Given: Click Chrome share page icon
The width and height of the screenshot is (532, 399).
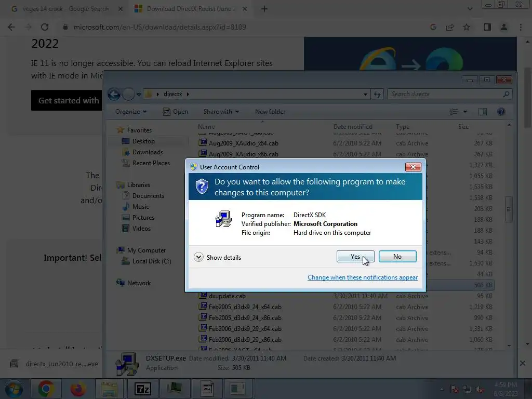Looking at the screenshot, I should click(x=450, y=27).
